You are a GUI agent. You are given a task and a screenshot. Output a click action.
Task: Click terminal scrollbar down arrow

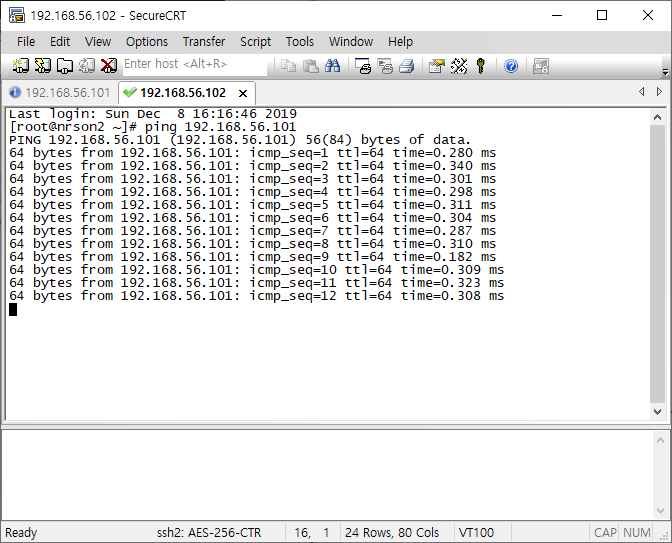pos(657,411)
